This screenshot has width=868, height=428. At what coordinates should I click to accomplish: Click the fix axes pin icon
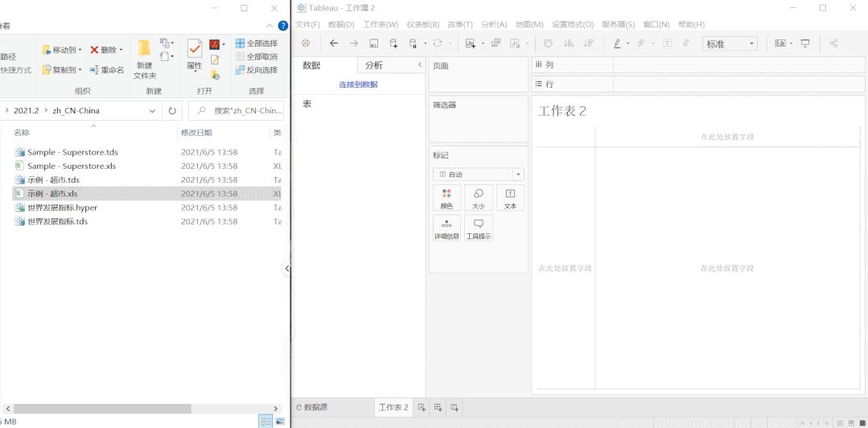pyautogui.click(x=686, y=43)
